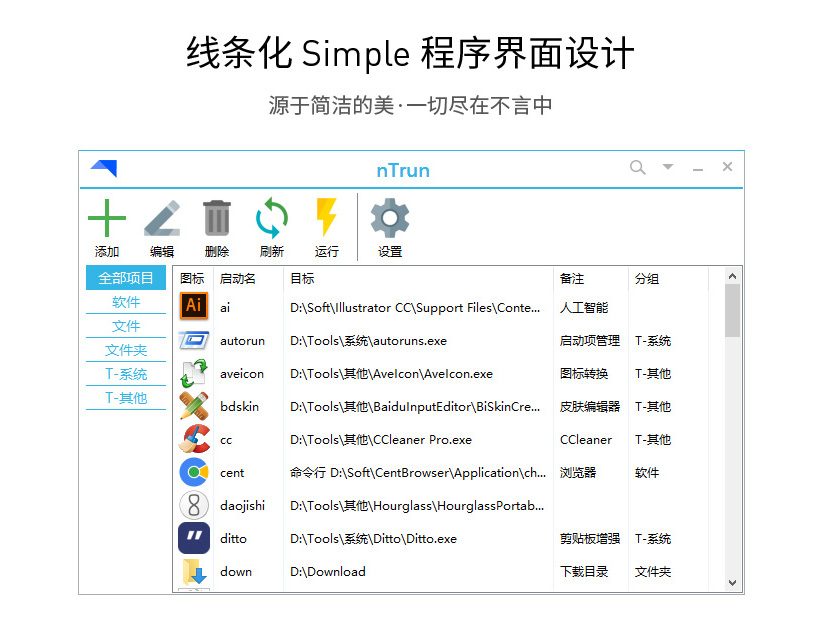
Task: Click the pencil 编辑 (Edit) icon
Action: pos(162,218)
